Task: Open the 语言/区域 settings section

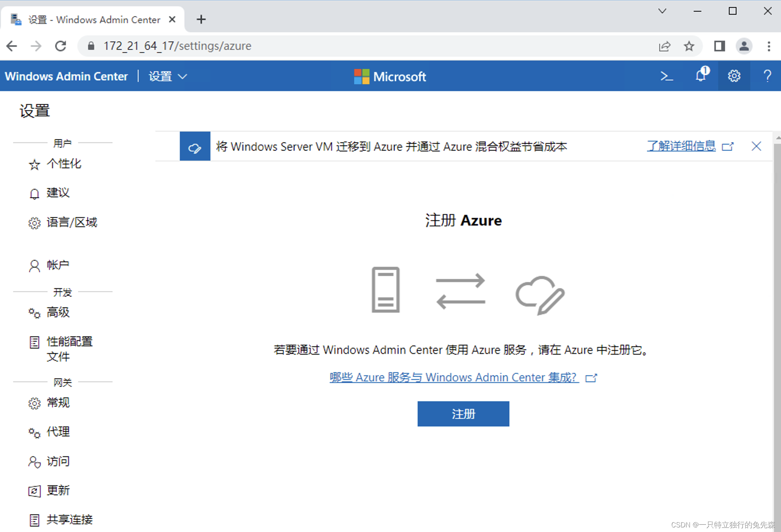Action: pos(65,222)
